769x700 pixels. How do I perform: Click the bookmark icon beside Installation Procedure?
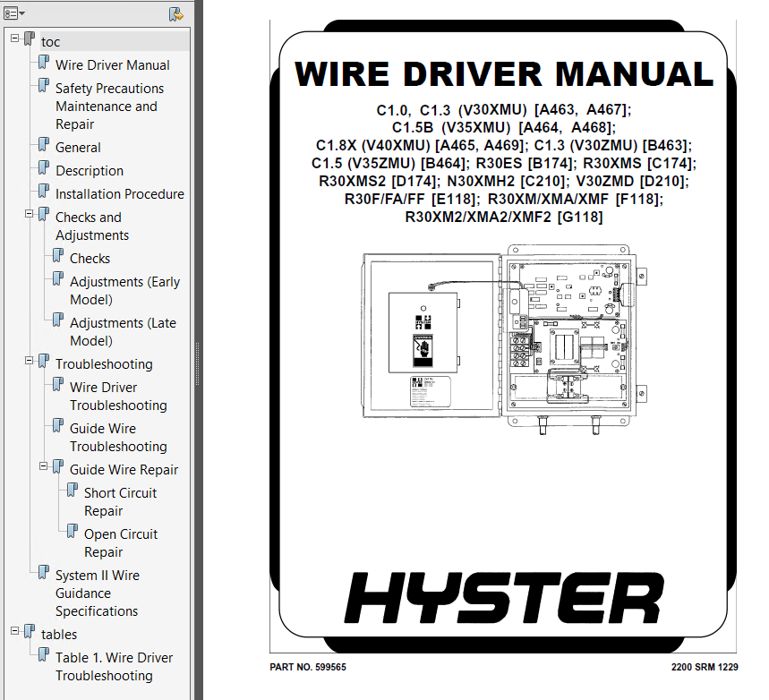pyautogui.click(x=44, y=192)
